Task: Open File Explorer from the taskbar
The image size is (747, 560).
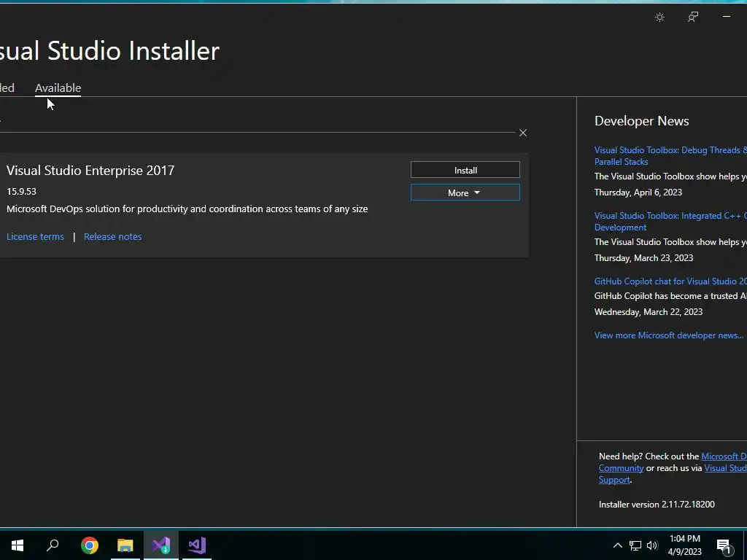Action: click(x=125, y=545)
